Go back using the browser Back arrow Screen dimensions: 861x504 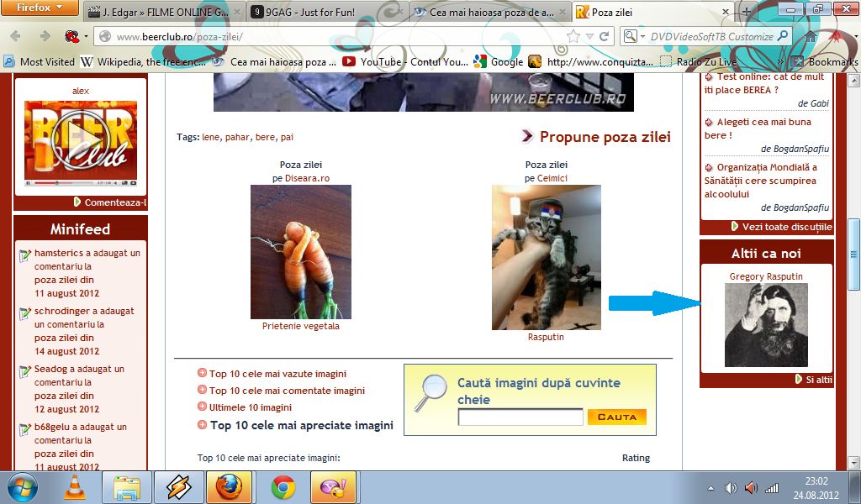click(15, 37)
